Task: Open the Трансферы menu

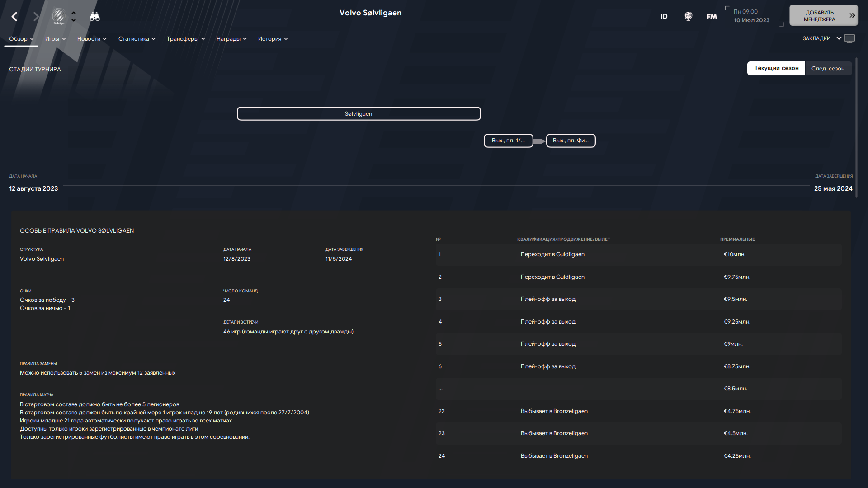Action: (186, 39)
